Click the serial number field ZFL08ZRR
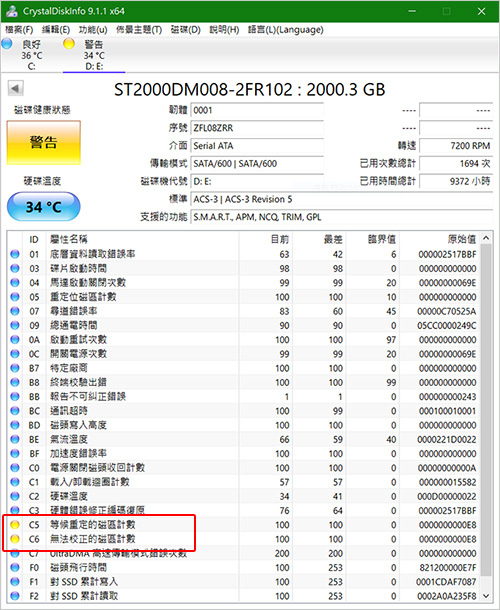500x610 pixels. pyautogui.click(x=257, y=128)
